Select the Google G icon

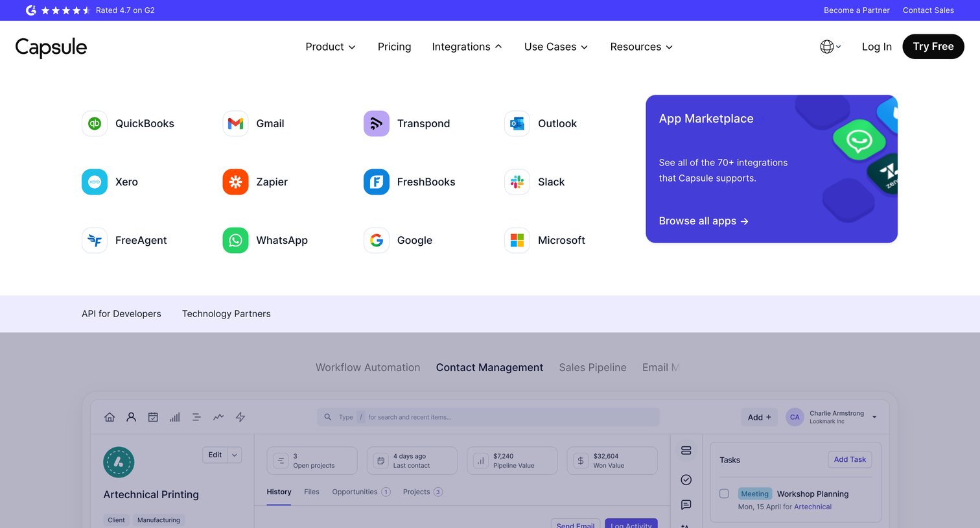pos(377,240)
